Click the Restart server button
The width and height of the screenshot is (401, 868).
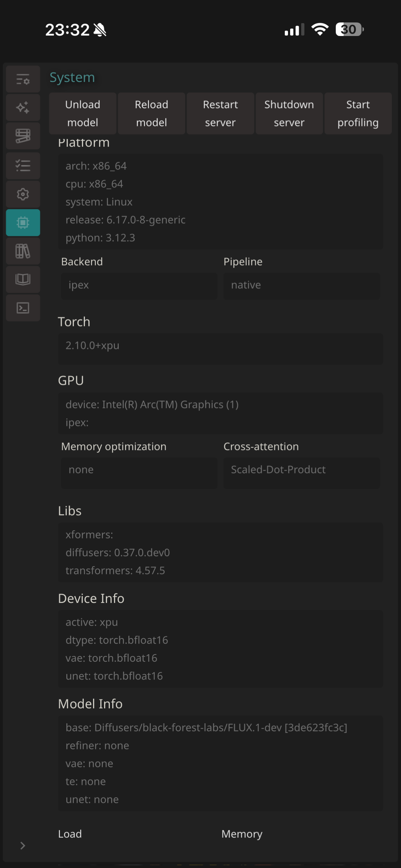220,113
